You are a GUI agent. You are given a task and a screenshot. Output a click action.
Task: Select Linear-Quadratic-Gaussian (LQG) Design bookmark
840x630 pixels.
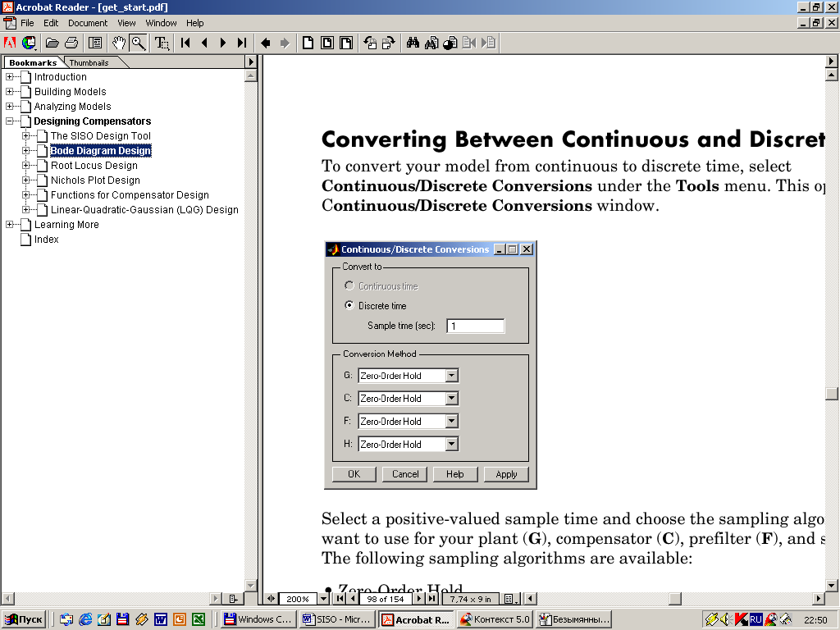pyautogui.click(x=144, y=210)
